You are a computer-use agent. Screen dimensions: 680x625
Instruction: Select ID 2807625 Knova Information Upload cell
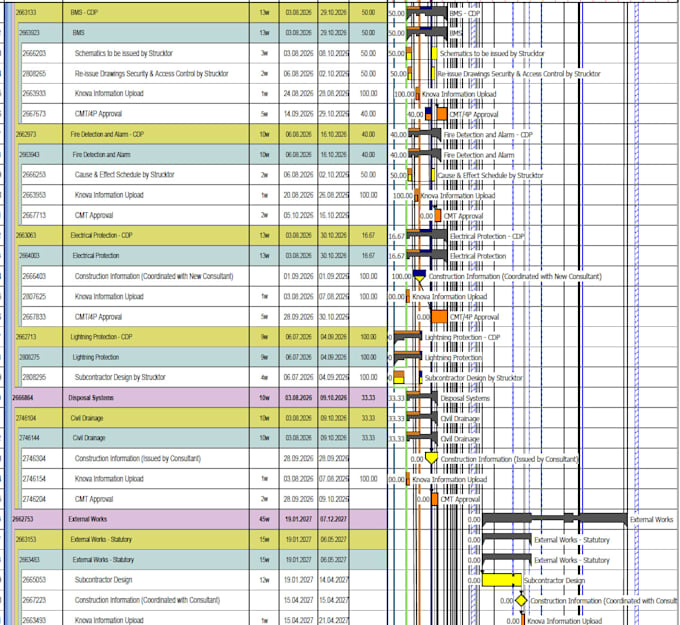point(42,297)
